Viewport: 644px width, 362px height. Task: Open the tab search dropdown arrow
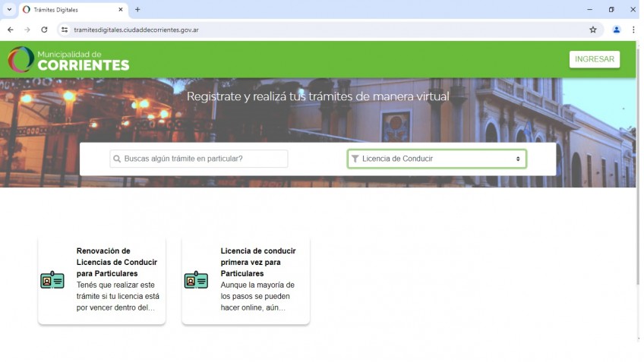pyautogui.click(x=8, y=10)
